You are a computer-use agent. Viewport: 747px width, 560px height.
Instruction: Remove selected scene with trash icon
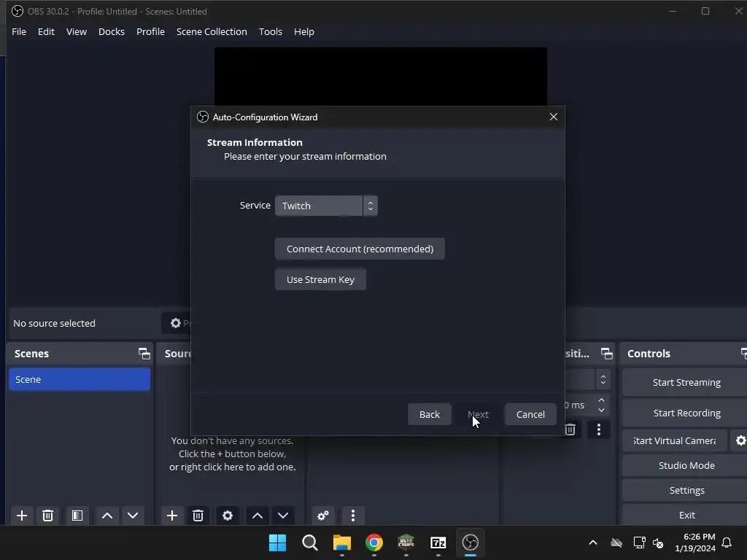click(47, 516)
